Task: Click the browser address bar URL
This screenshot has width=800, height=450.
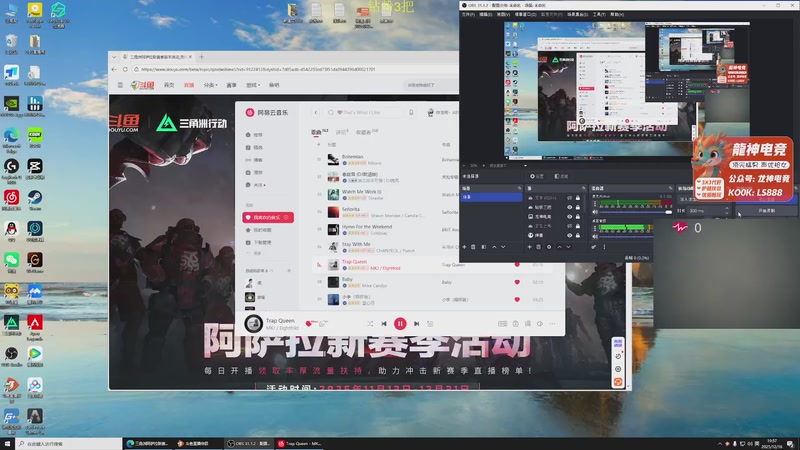Action: 258,69
